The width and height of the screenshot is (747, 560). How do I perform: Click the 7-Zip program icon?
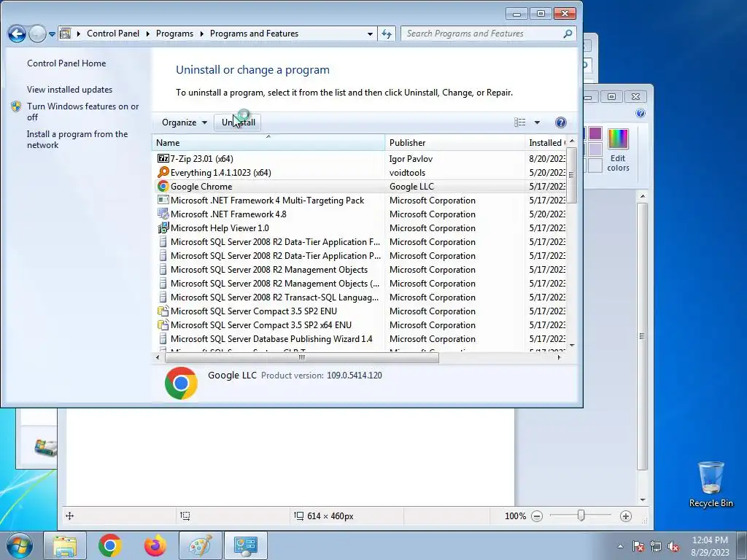click(163, 158)
